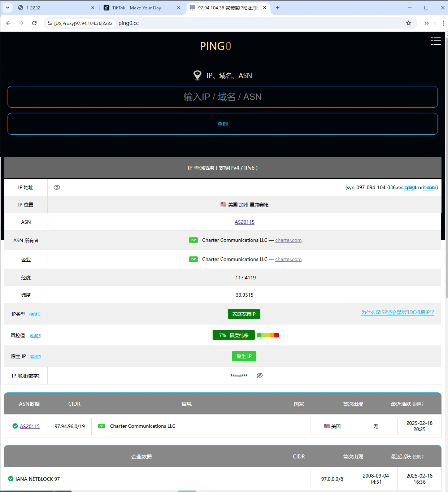Click the IP / 域名 / ASN input field
The height and width of the screenshot is (492, 448).
[x=223, y=97]
